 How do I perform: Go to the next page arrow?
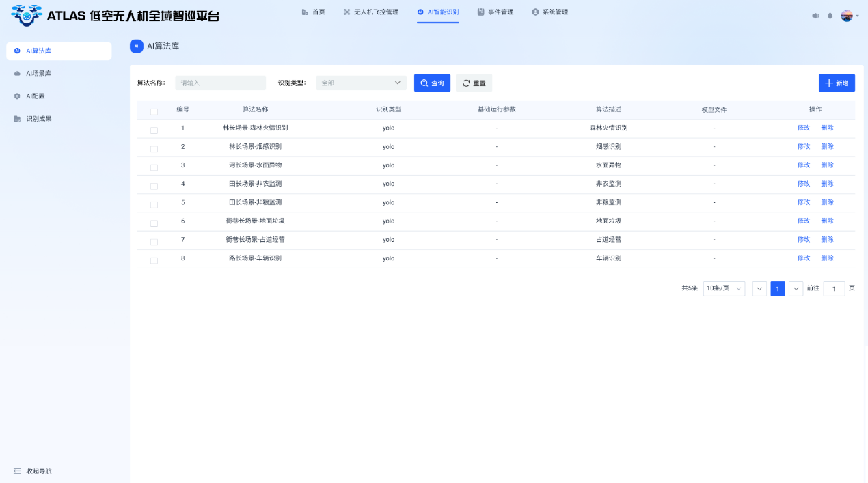[x=796, y=289]
